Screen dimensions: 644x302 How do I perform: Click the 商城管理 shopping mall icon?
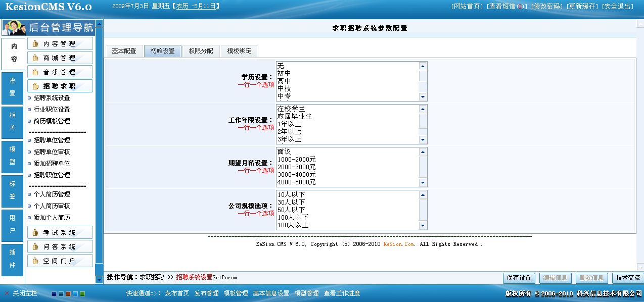[x=35, y=58]
